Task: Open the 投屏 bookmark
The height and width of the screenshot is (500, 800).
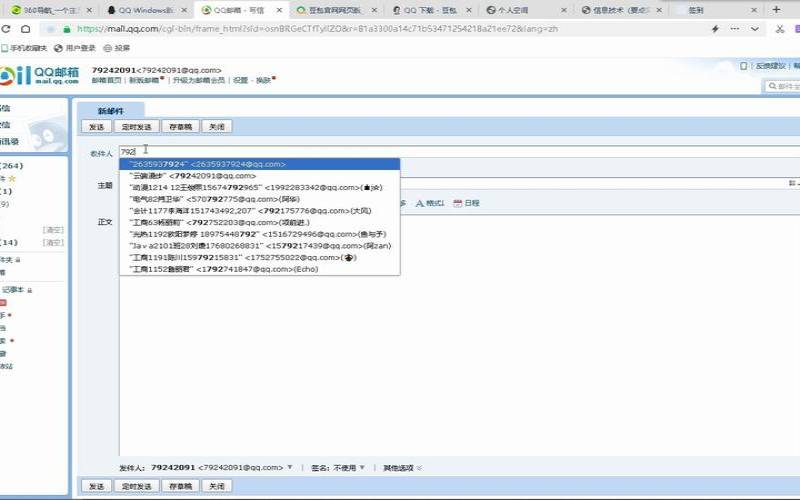Action: pos(117,48)
